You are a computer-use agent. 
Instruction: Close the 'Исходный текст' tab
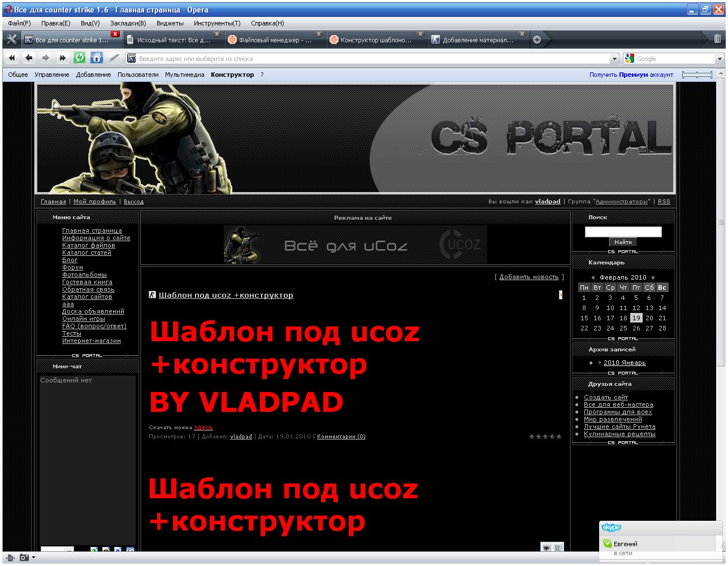click(x=217, y=34)
